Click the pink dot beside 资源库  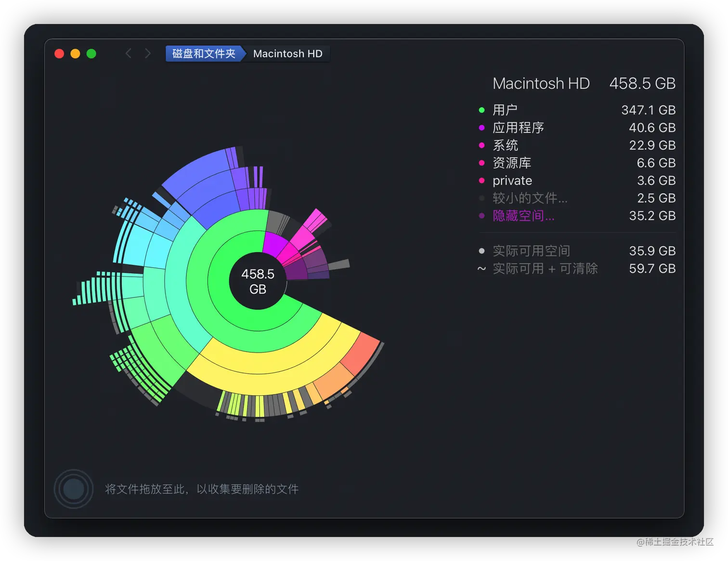482,163
